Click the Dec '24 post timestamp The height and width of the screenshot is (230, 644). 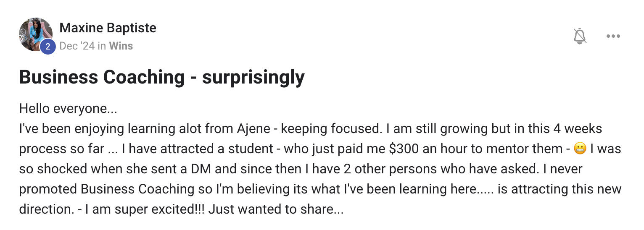[77, 46]
